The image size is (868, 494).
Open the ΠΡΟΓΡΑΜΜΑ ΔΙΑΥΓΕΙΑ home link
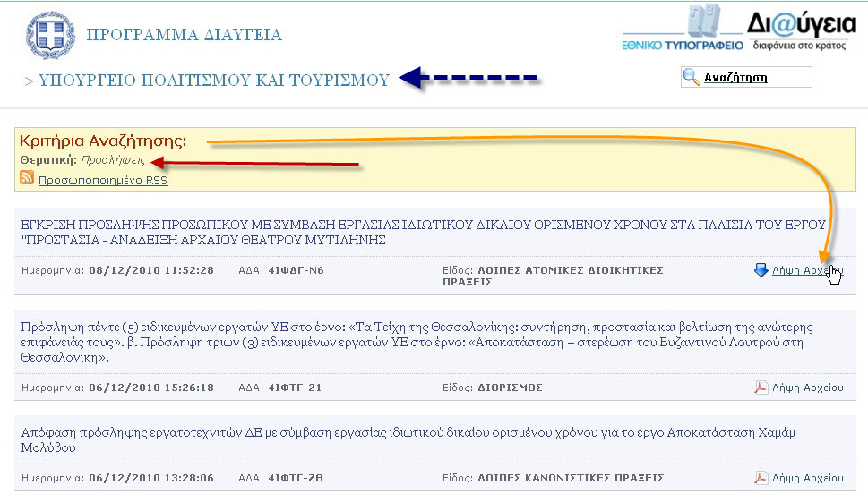coord(184,35)
